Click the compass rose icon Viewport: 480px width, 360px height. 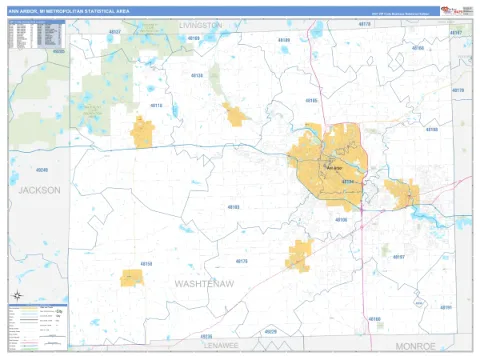[18, 295]
